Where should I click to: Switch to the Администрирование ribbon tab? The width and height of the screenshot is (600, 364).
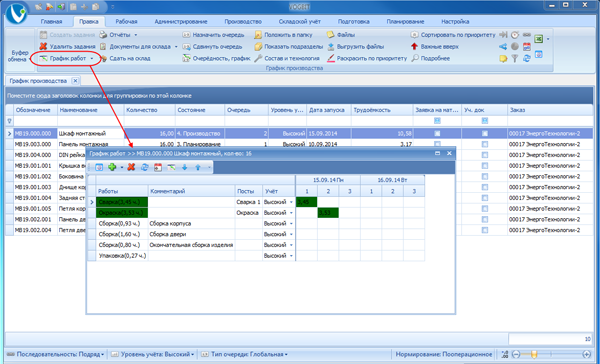181,21
